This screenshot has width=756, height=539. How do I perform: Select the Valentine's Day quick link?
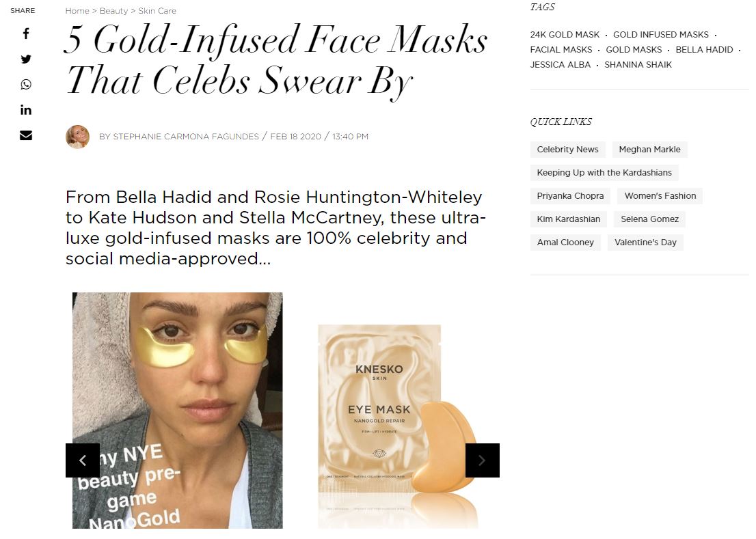(645, 243)
